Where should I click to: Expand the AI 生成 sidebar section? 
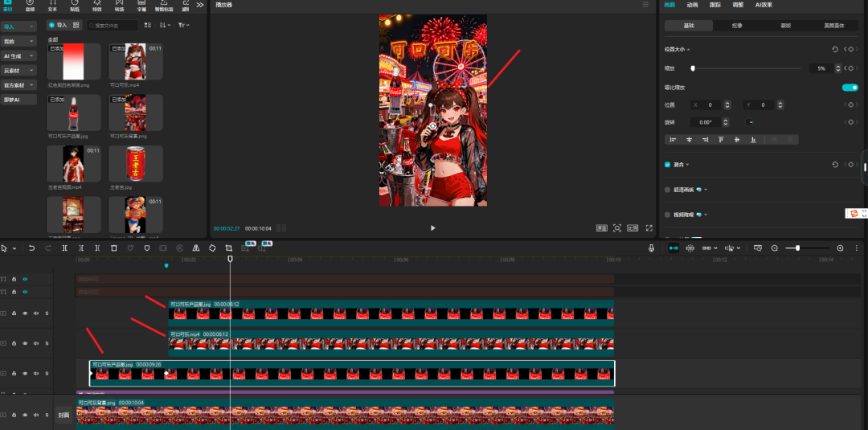click(19, 56)
